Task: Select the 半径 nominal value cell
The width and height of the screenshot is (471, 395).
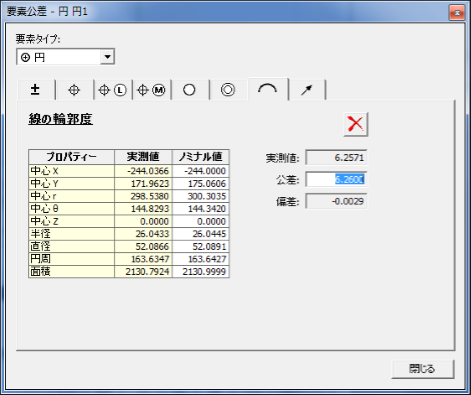Action: (x=201, y=234)
